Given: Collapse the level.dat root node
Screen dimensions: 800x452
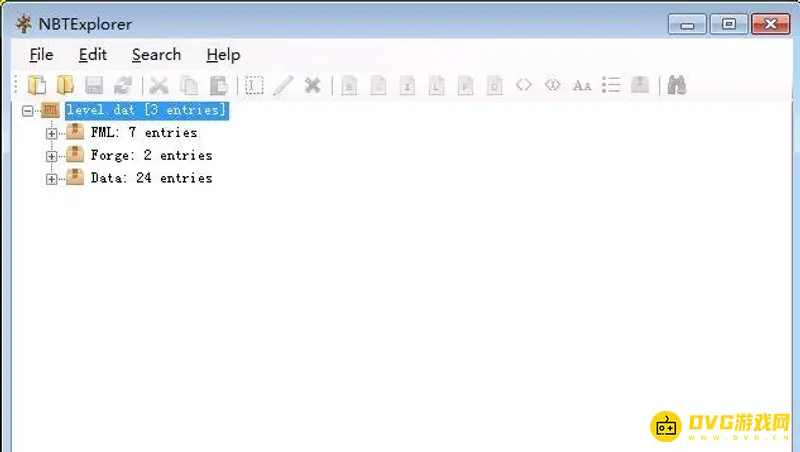Looking at the screenshot, I should click(x=28, y=110).
